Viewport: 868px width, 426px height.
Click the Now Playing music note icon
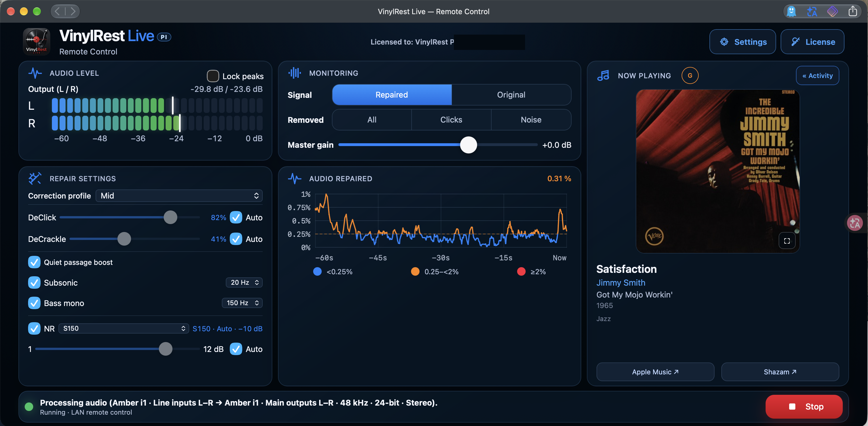coord(603,75)
